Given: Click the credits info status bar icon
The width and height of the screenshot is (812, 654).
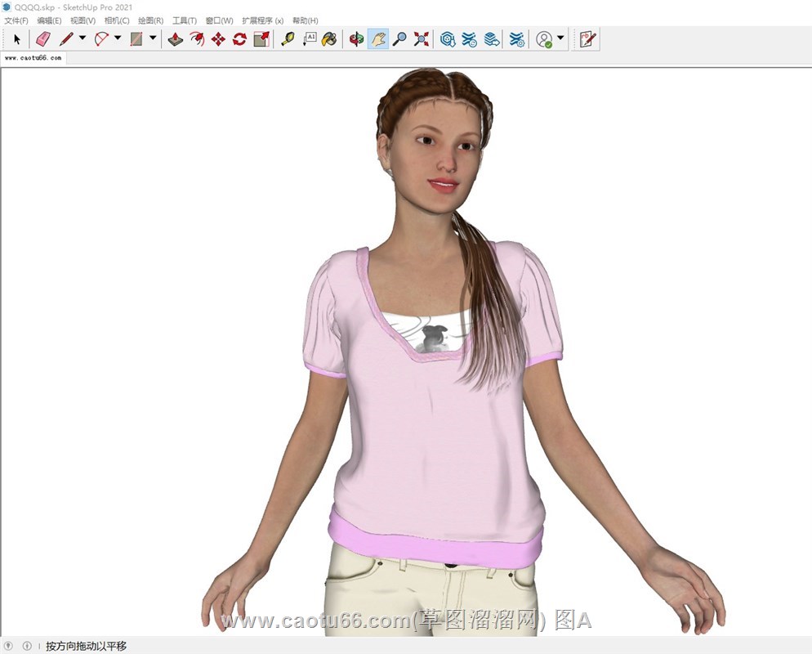Looking at the screenshot, I should [x=27, y=646].
